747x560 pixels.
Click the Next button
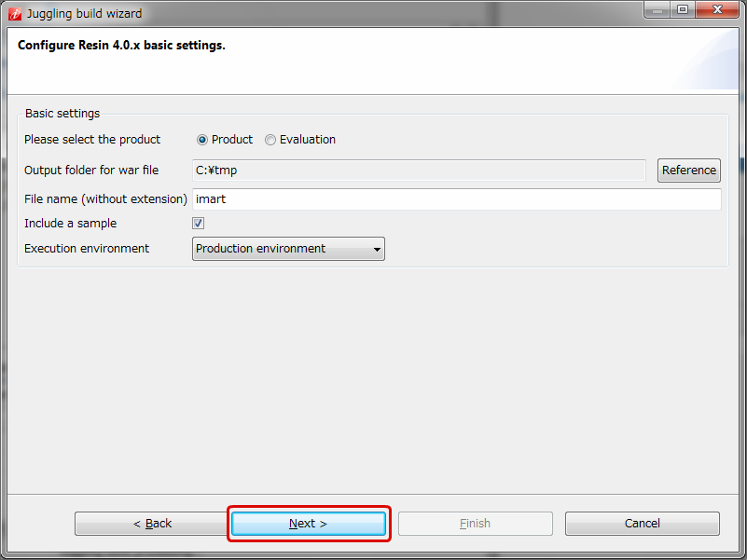309,524
